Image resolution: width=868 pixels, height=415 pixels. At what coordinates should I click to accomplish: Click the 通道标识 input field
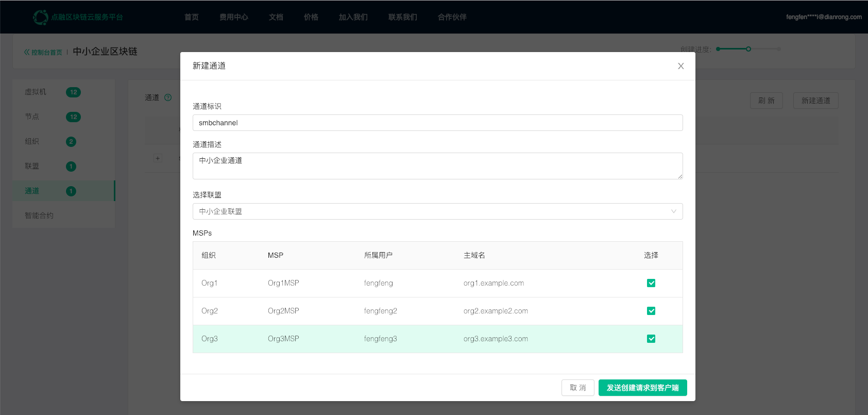pyautogui.click(x=438, y=123)
